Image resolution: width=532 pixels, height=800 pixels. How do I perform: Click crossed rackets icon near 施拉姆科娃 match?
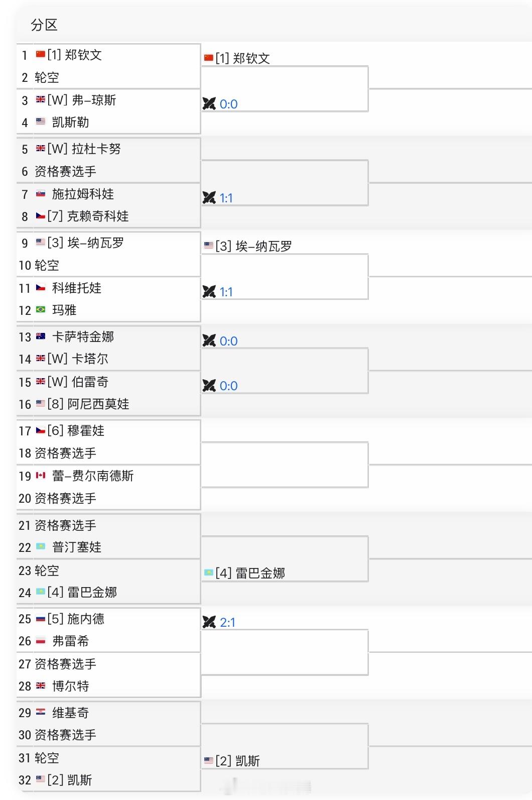(209, 198)
